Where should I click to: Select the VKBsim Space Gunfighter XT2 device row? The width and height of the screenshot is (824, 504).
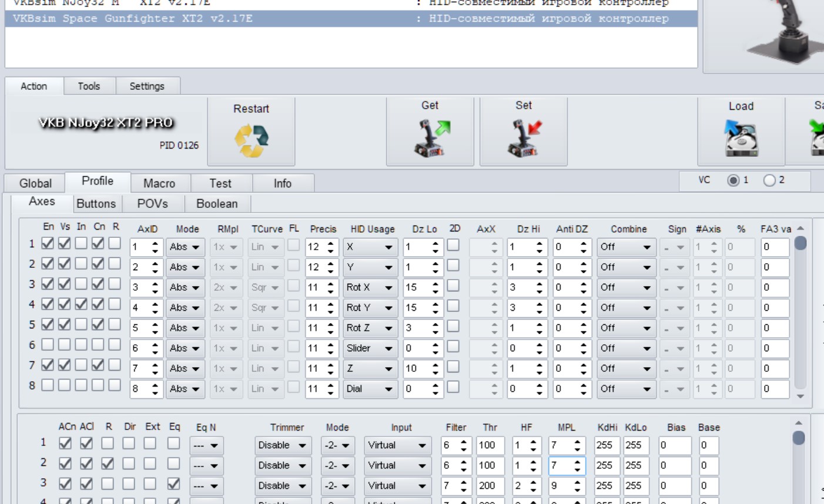(x=351, y=19)
